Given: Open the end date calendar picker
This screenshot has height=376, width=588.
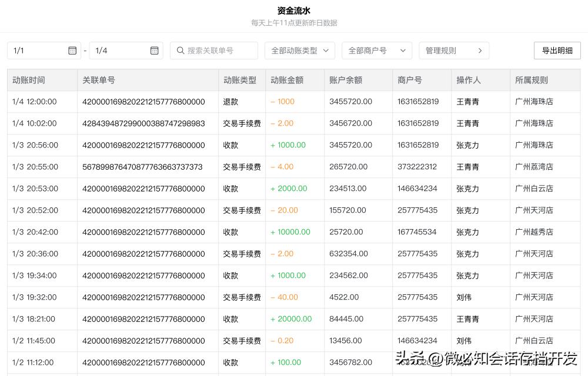Looking at the screenshot, I should click(154, 51).
